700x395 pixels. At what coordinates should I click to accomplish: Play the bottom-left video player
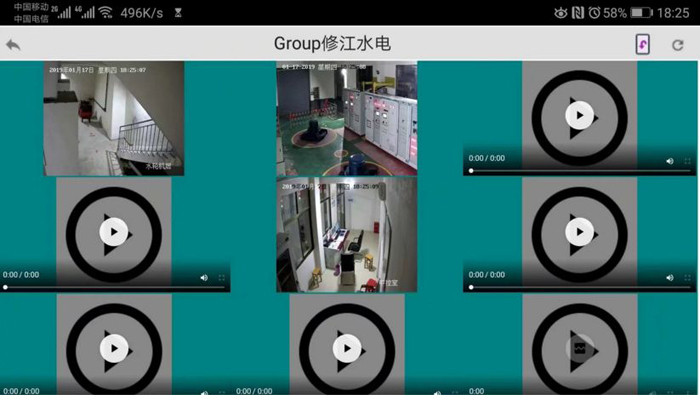[114, 349]
